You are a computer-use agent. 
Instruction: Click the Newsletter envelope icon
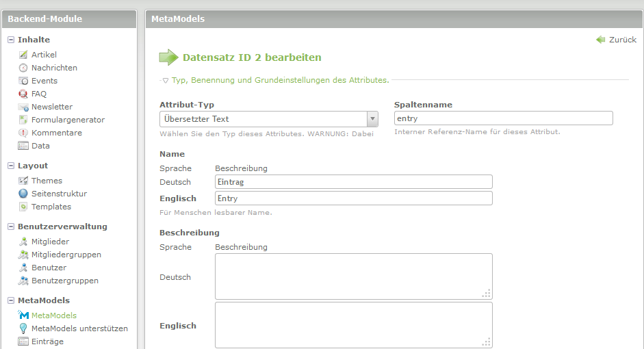click(23, 107)
